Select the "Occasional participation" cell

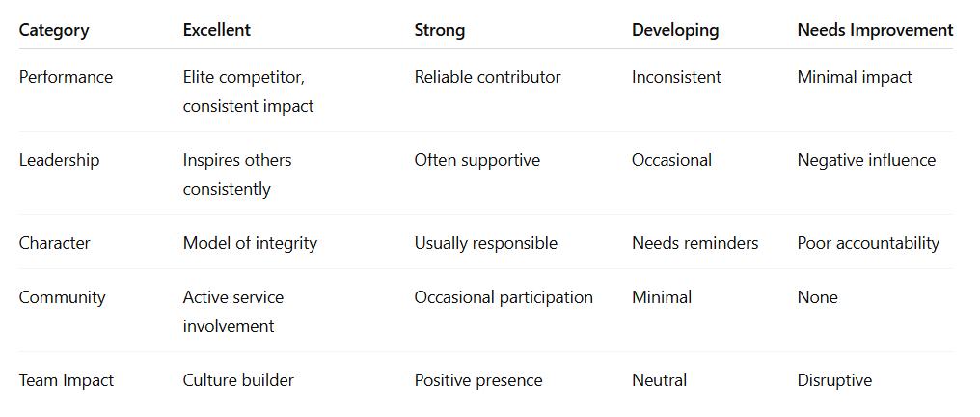click(504, 297)
